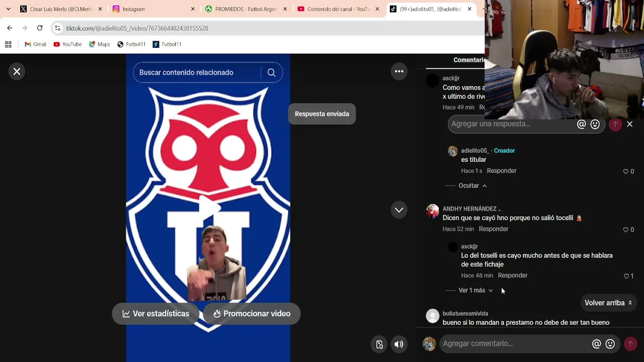The width and height of the screenshot is (644, 362).
Task: Click bullatueresmivida's avatar picture
Action: click(433, 316)
